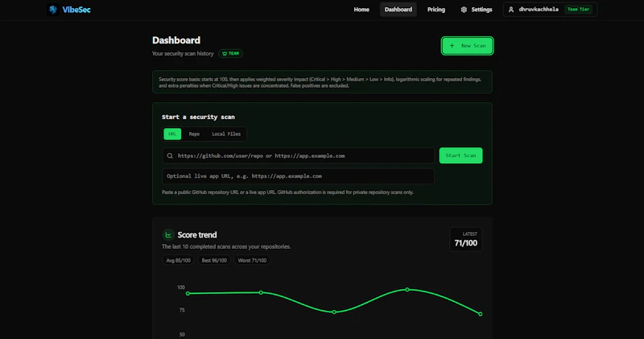This screenshot has width=644, height=339.
Task: Click the Score trend heading
Action: pos(197,234)
